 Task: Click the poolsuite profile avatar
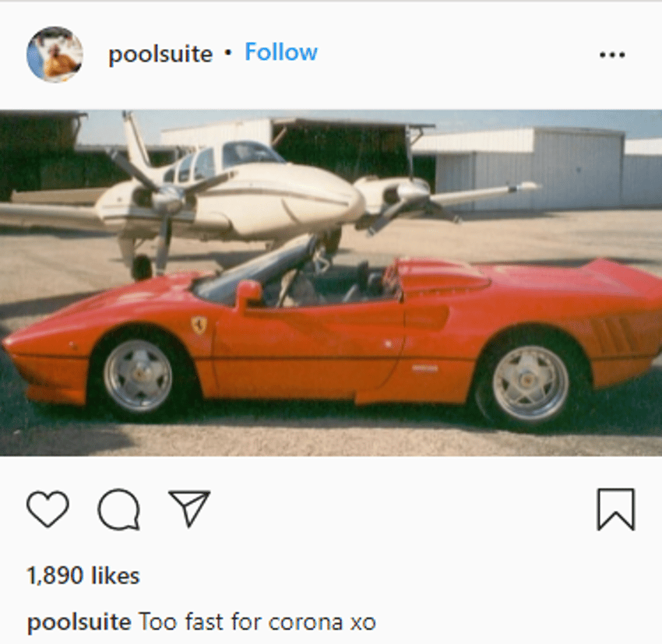pos(55,54)
